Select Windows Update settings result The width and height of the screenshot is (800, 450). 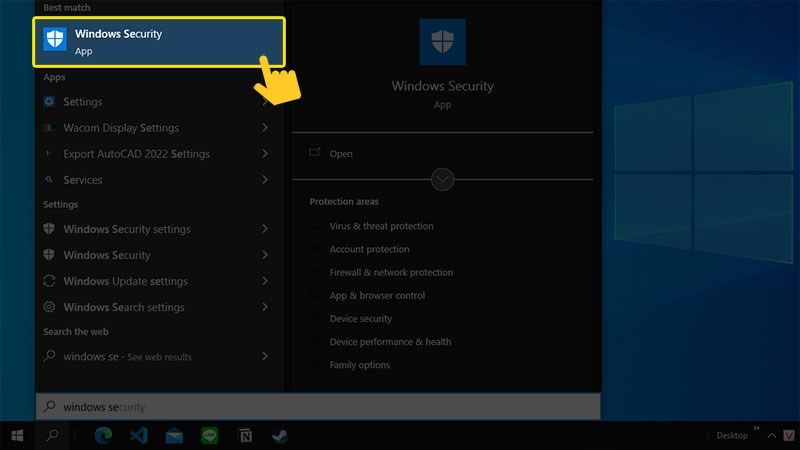(x=159, y=281)
